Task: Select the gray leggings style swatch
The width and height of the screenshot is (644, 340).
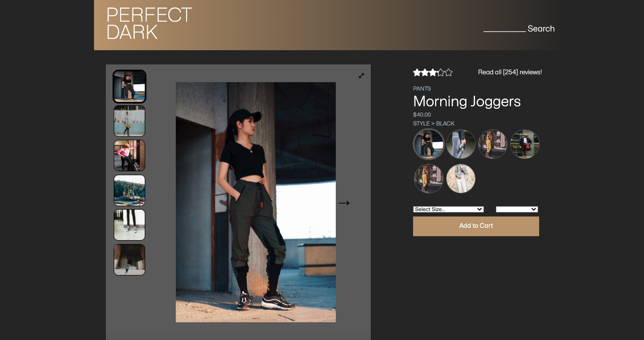Action: point(461,144)
